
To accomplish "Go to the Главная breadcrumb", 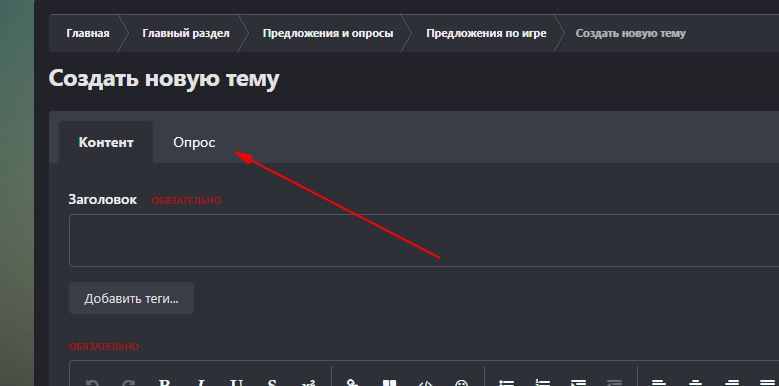I will point(87,33).
